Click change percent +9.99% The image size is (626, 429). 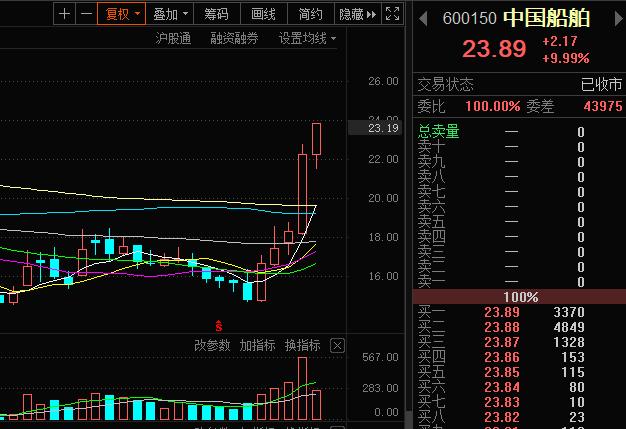565,58
